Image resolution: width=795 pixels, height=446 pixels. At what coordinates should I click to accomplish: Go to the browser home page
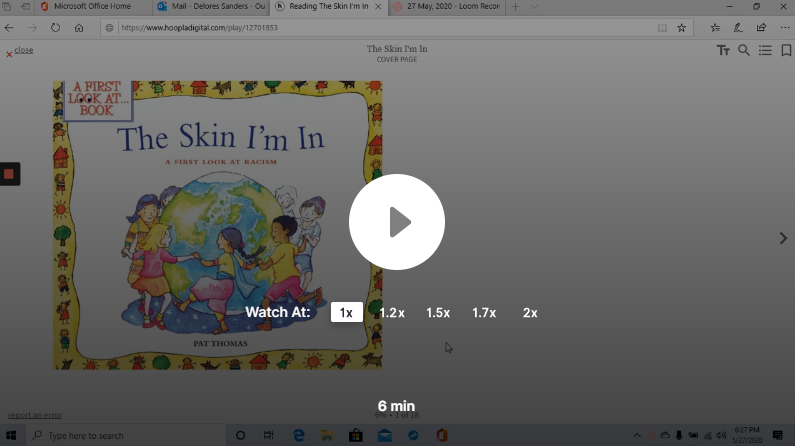tap(79, 28)
